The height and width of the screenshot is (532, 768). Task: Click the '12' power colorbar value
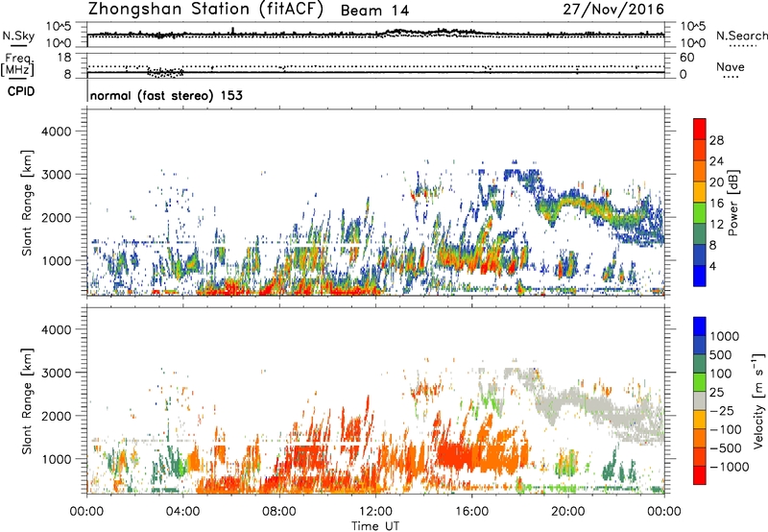click(x=716, y=225)
